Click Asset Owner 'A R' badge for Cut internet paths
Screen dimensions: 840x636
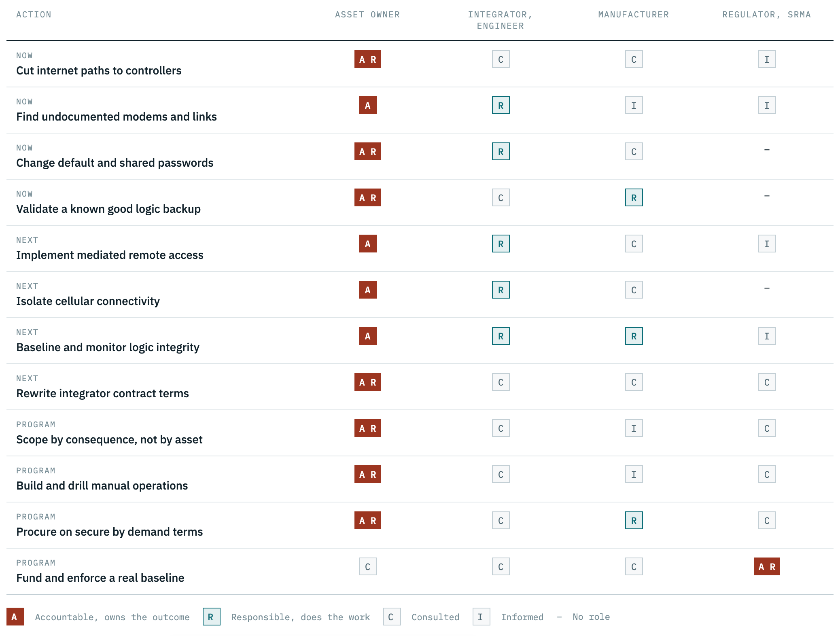click(x=367, y=59)
